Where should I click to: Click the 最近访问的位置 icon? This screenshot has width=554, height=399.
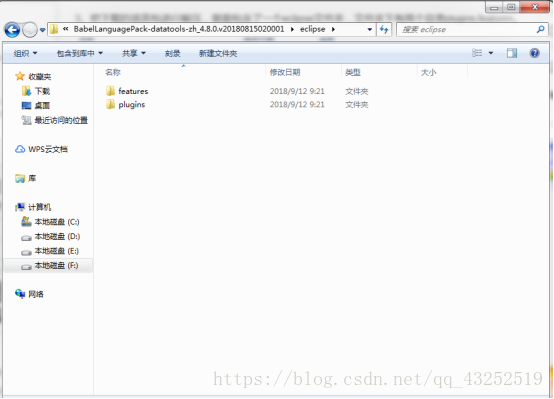(x=26, y=120)
